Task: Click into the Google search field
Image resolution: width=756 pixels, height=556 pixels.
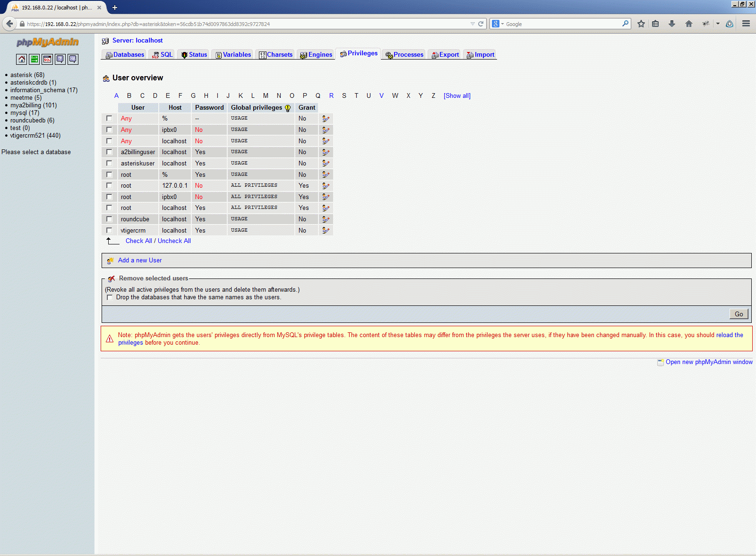Action: tap(562, 24)
